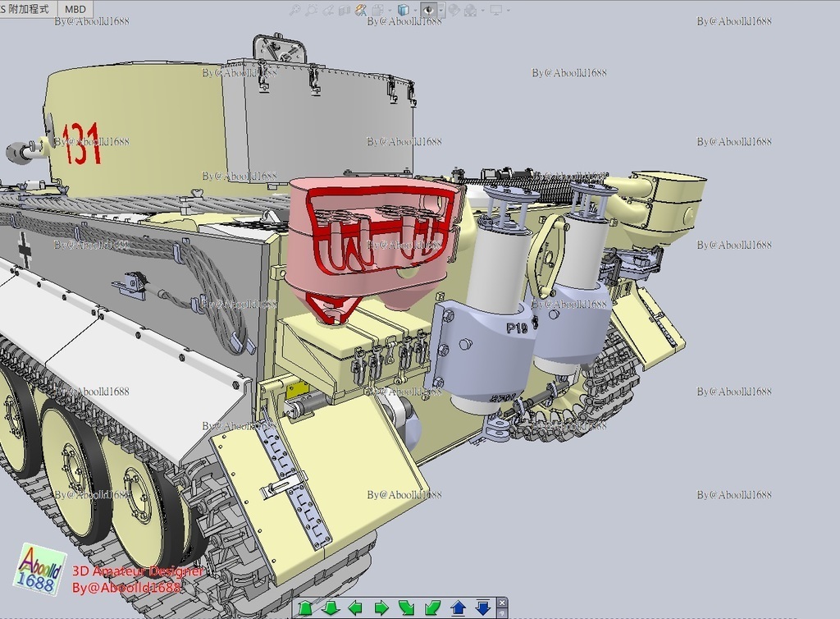Toggle the display style shaded mode
The width and height of the screenshot is (840, 619).
coord(377,10)
